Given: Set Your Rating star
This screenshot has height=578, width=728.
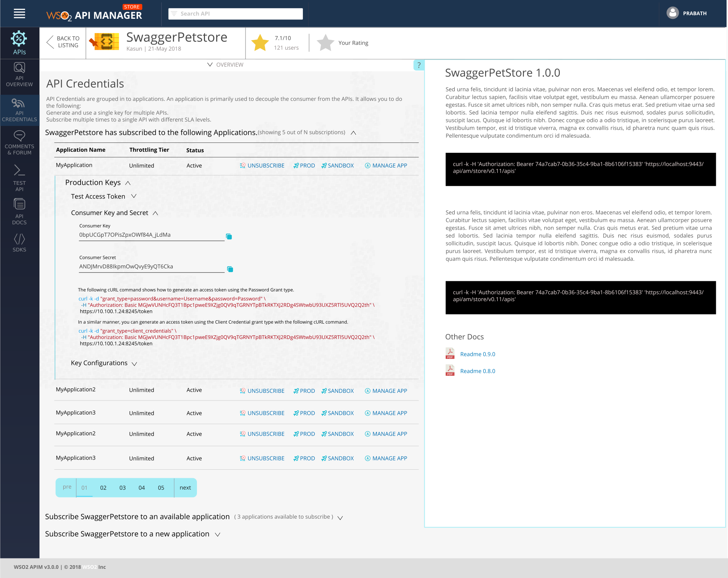Looking at the screenshot, I should (325, 43).
